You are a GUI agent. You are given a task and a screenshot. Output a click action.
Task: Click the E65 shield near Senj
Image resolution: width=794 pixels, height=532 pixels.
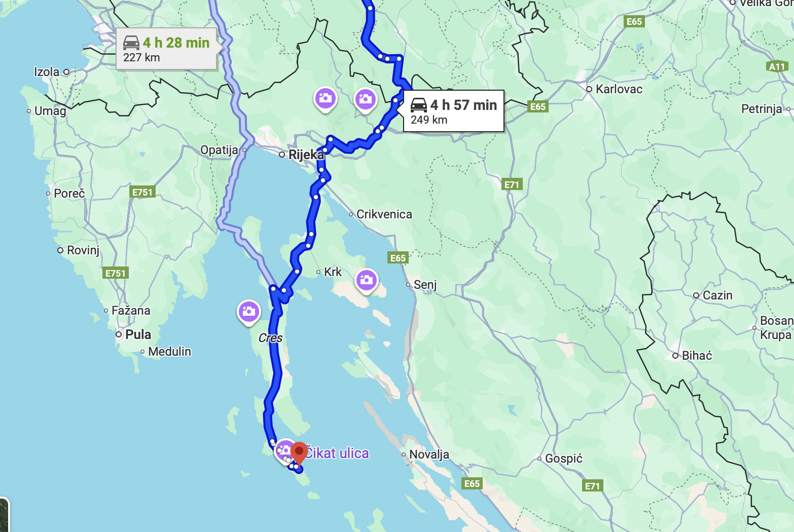click(x=398, y=258)
